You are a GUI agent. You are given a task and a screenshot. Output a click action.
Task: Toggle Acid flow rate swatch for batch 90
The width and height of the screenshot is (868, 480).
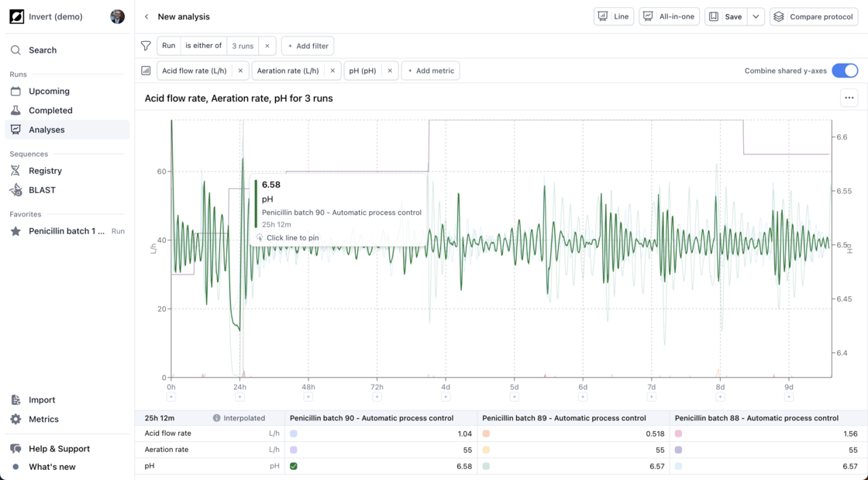point(294,434)
